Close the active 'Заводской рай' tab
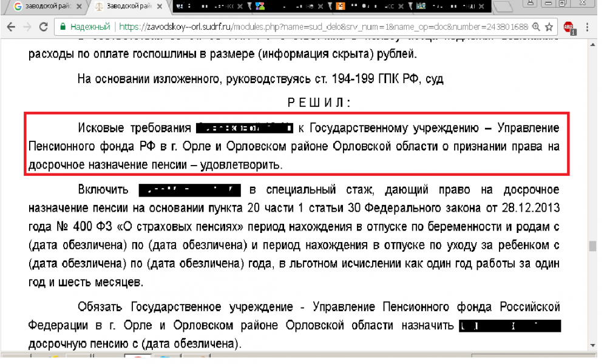 (x=160, y=7)
